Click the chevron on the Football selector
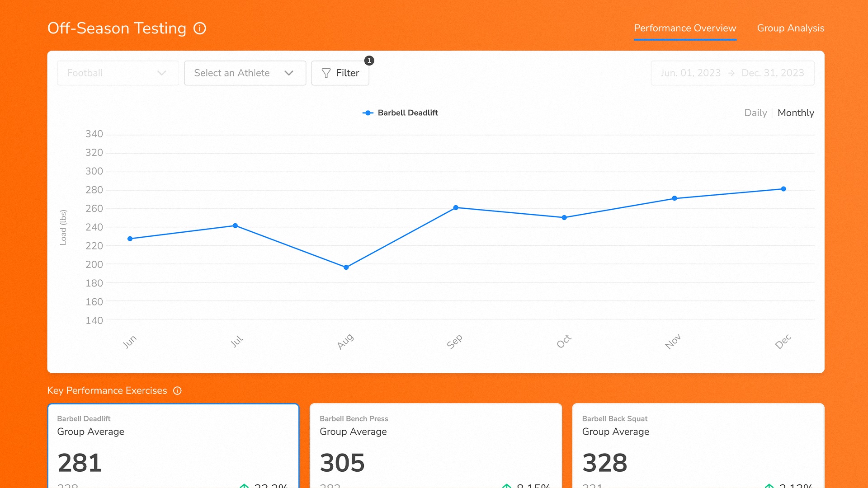868x488 pixels. (161, 73)
